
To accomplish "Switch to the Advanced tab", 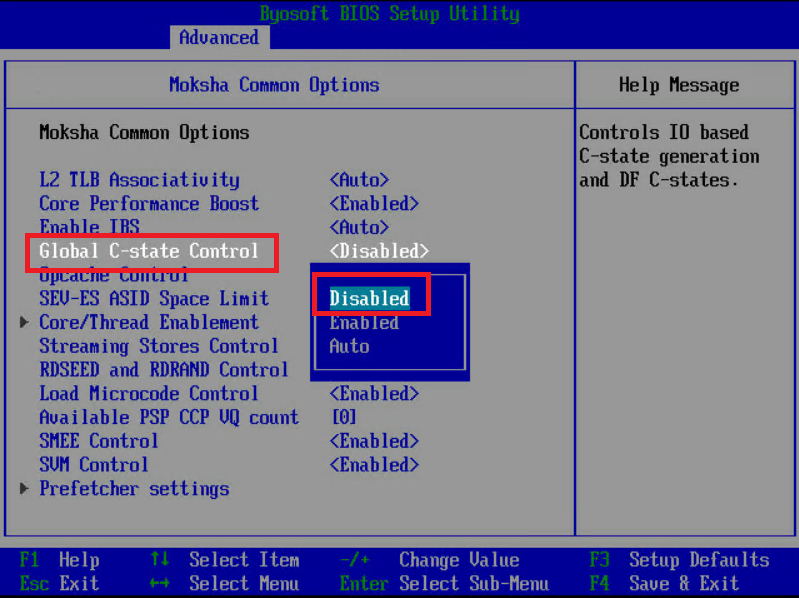I will (x=219, y=37).
